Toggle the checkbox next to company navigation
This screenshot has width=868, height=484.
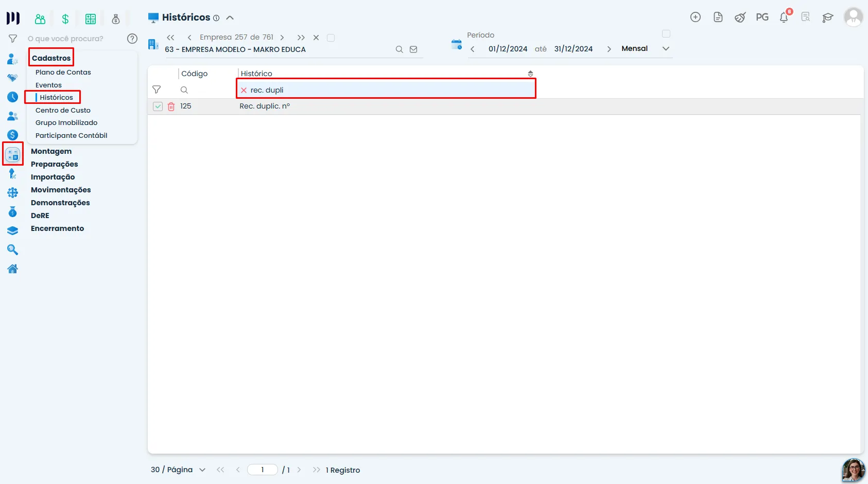[x=331, y=38]
